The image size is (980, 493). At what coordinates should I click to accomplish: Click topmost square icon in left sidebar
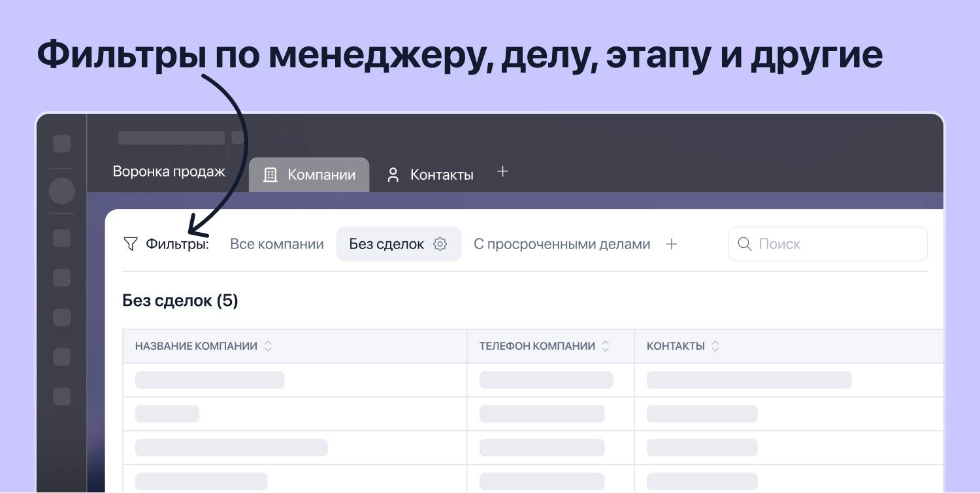point(62,144)
